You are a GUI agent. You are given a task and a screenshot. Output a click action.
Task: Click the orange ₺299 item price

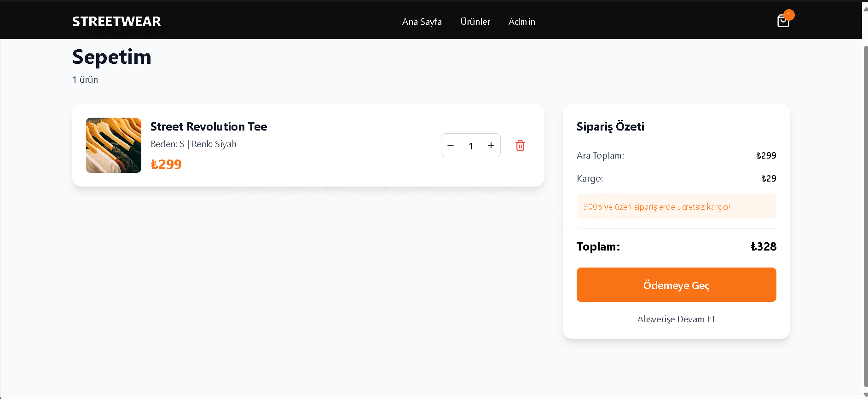[166, 164]
